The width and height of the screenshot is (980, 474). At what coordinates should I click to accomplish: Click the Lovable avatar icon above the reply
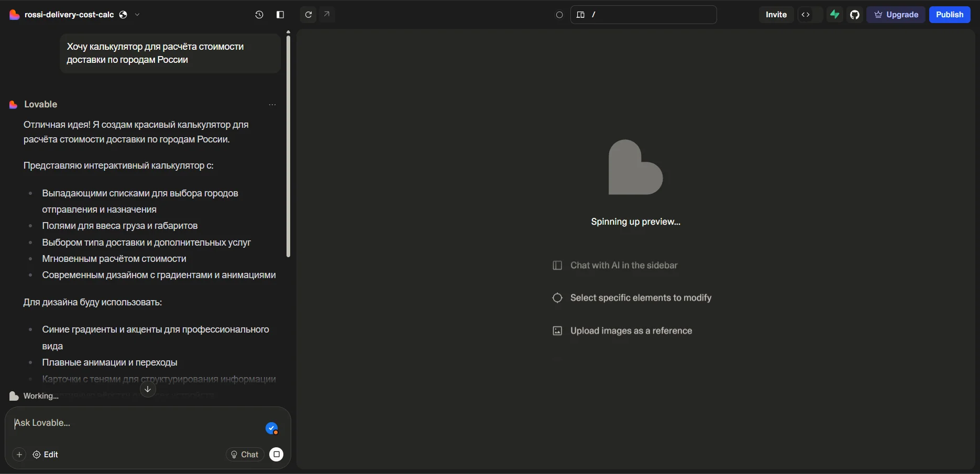14,105
